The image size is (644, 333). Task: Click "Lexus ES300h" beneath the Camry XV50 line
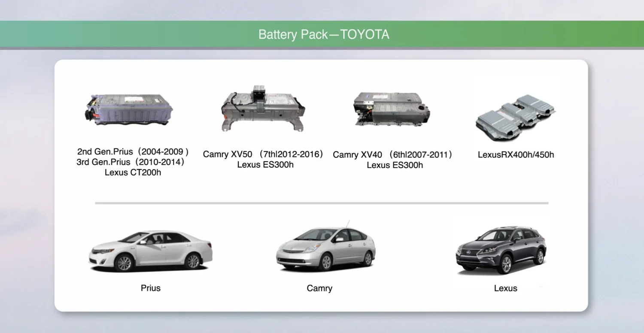click(x=265, y=165)
